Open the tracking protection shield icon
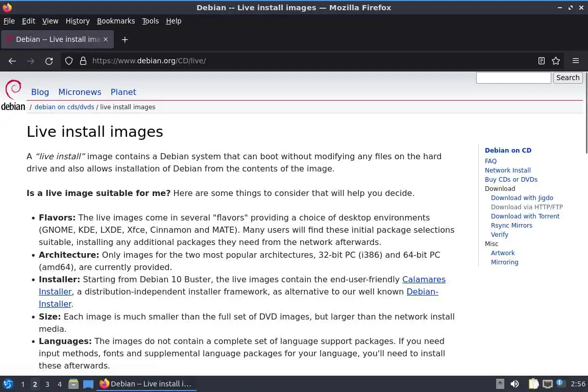 (x=68, y=61)
